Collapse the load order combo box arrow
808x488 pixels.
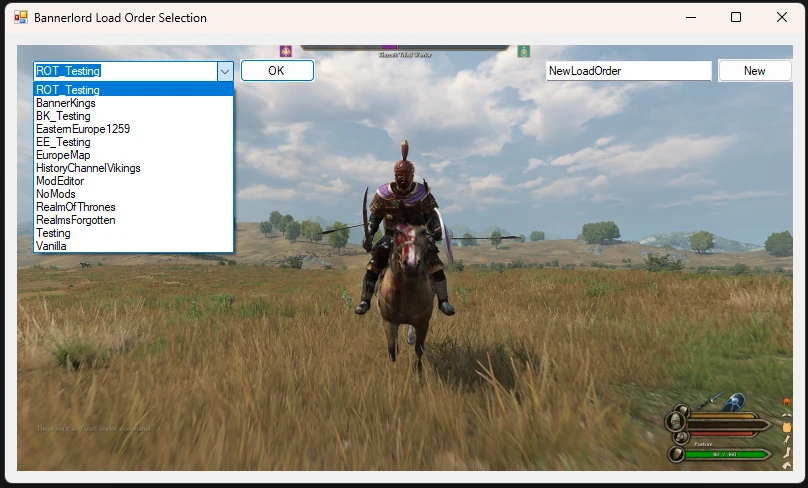(x=225, y=71)
